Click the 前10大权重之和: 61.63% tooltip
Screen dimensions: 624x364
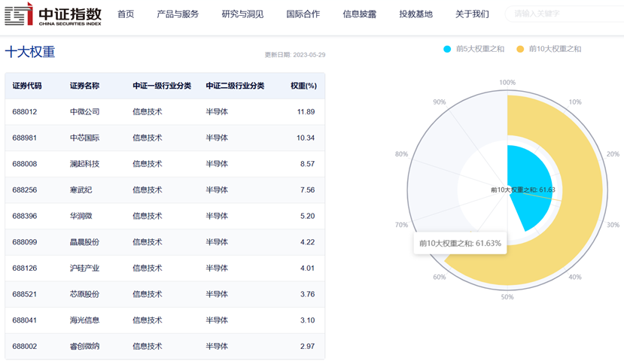point(460,243)
